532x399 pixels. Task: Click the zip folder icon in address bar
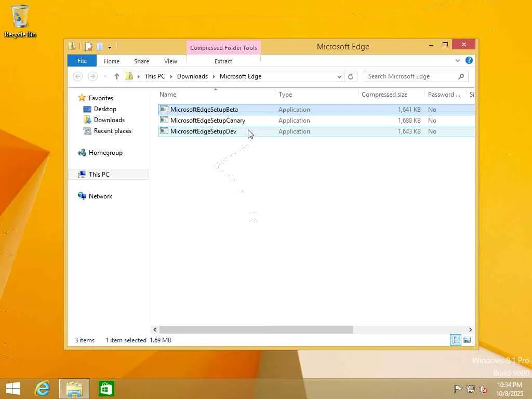click(x=129, y=76)
